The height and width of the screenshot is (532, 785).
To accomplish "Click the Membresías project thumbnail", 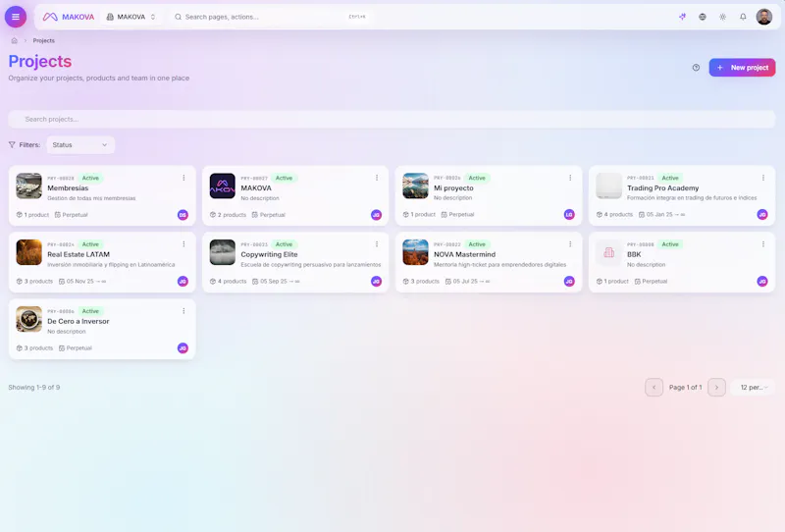I will [x=29, y=186].
